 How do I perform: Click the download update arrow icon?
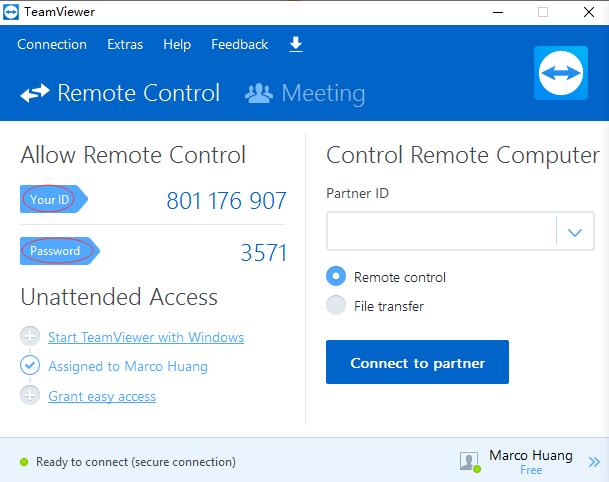coord(296,44)
